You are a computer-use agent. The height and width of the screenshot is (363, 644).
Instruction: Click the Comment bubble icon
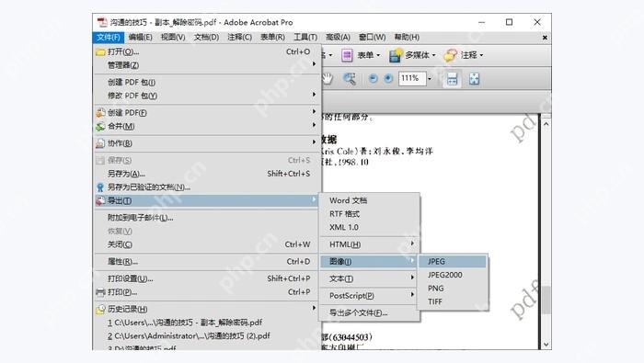point(451,55)
